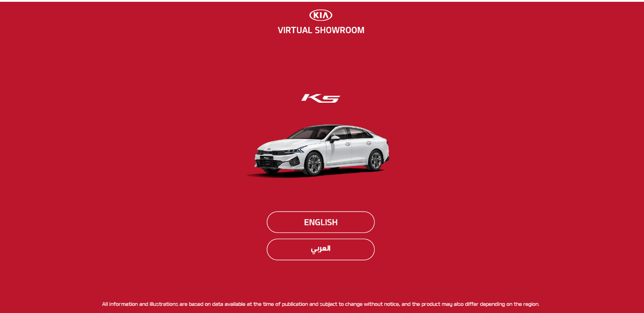Click the car's LED headlight

pos(296,150)
